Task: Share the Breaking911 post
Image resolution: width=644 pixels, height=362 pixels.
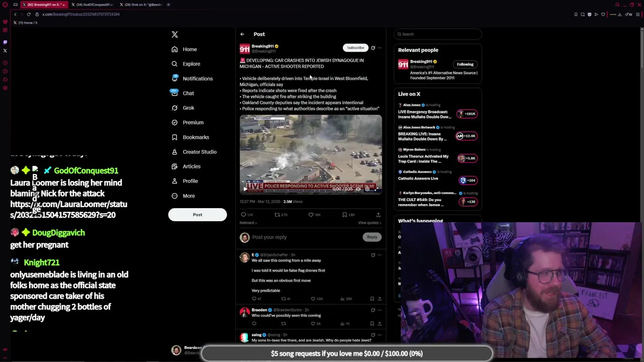Action: (x=378, y=215)
